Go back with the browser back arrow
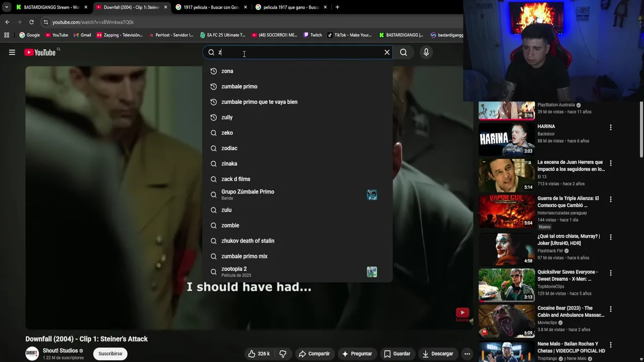 tap(7, 22)
